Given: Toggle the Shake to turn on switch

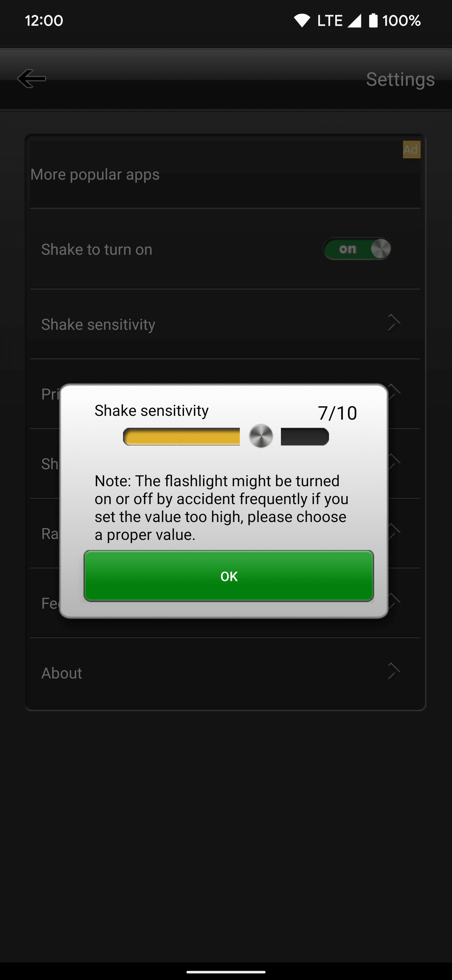Looking at the screenshot, I should (357, 249).
